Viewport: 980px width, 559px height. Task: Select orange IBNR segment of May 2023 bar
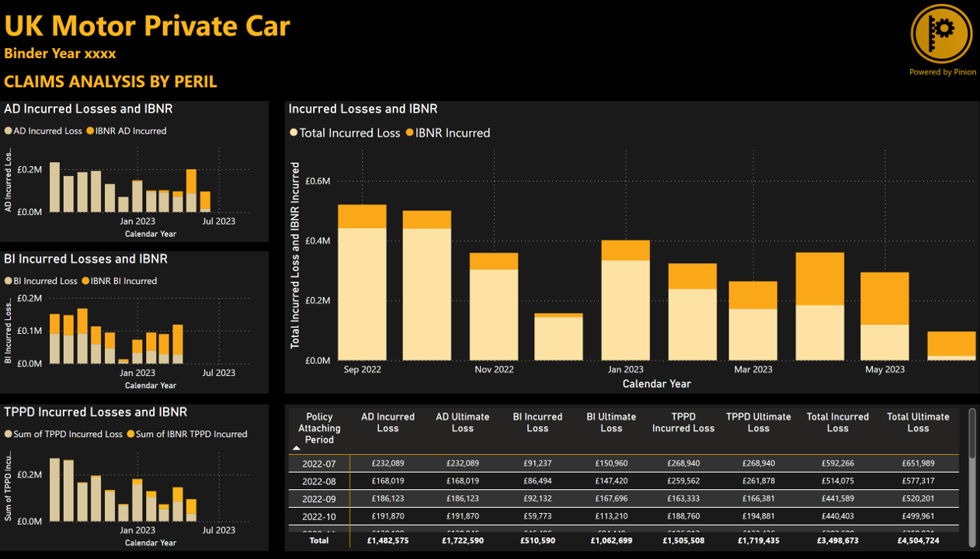[x=884, y=298]
